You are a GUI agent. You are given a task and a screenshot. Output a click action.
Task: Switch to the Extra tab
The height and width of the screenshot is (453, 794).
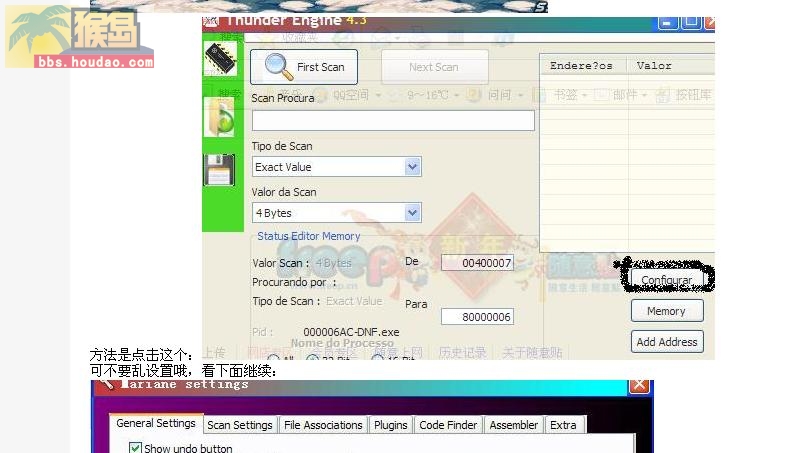(x=564, y=425)
